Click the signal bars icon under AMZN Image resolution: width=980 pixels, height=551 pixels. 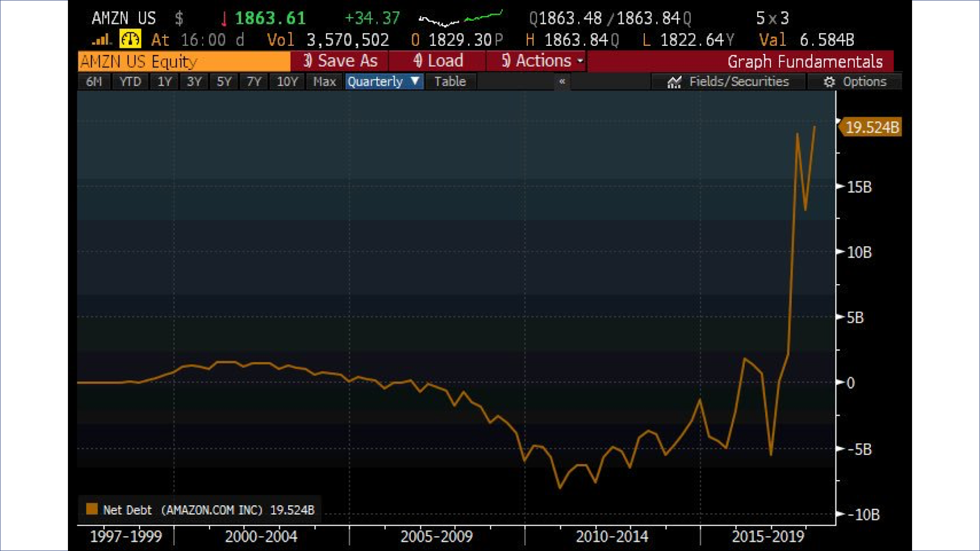101,40
